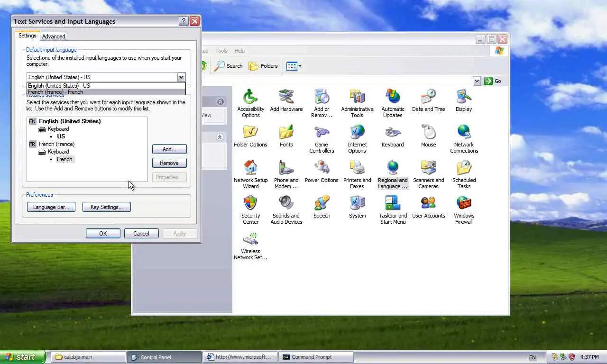
Task: Open Administrative Tools icon
Action: (x=357, y=103)
